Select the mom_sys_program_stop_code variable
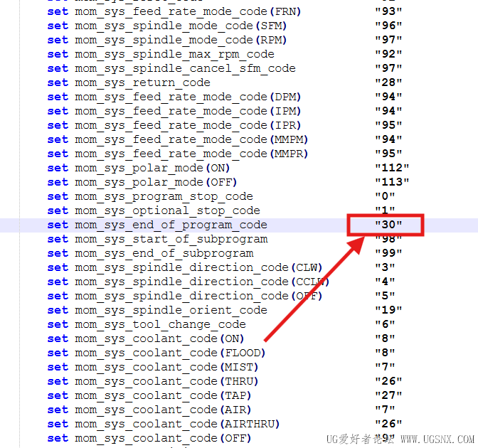This screenshot has height=448, width=478. [x=164, y=196]
